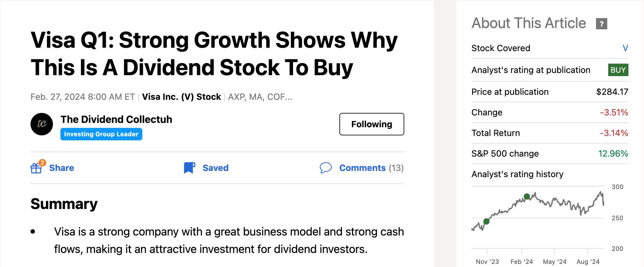The width and height of the screenshot is (644, 267).
Task: Open the Visa Inc. (V) Stock link
Action: click(182, 97)
